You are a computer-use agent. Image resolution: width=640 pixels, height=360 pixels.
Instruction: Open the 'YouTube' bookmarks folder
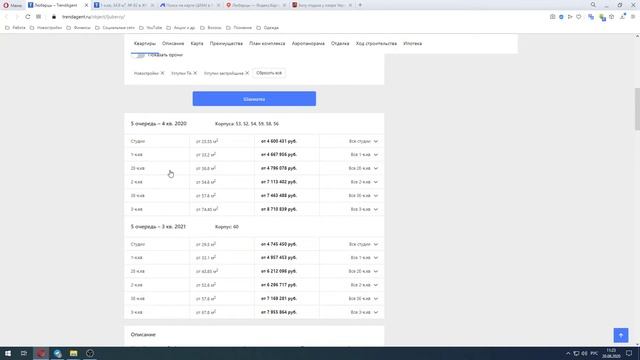coord(151,28)
